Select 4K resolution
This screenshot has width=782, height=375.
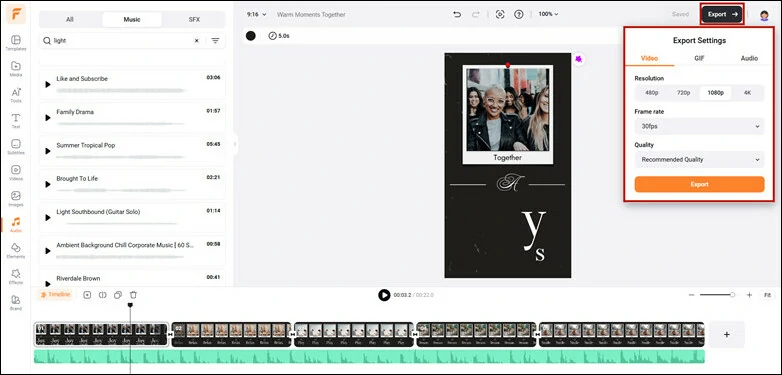[747, 93]
